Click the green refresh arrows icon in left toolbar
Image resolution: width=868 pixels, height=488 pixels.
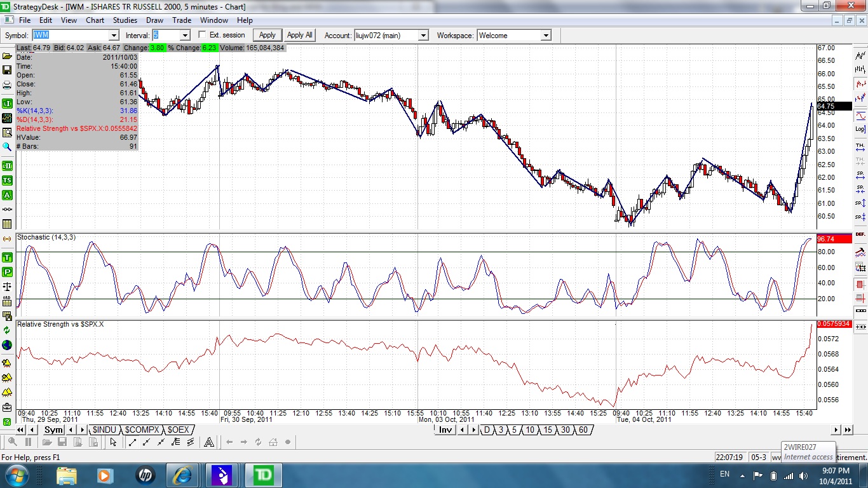7,330
